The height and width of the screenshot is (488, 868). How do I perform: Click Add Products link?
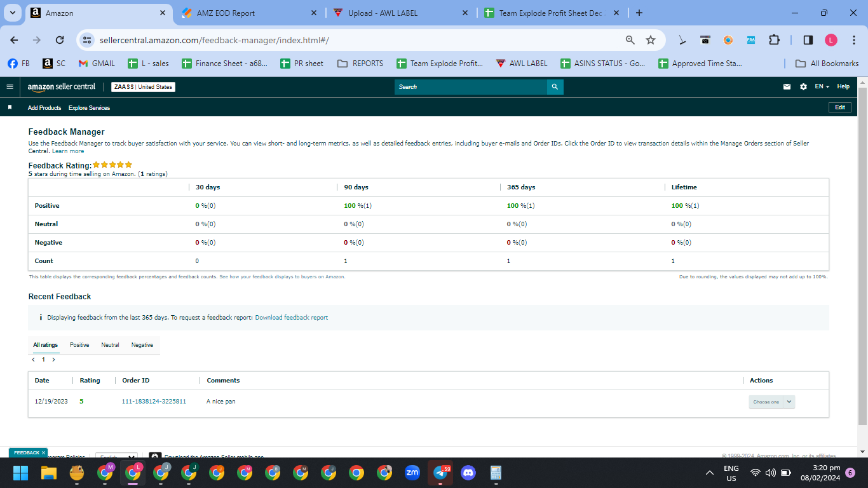(44, 108)
